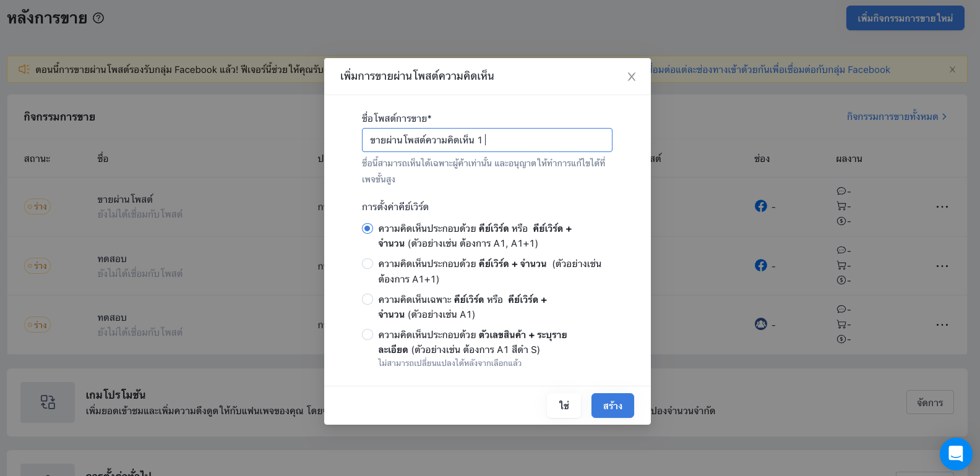Open more options for last ทดสอบ row
The image size is (980, 476).
tap(942, 325)
